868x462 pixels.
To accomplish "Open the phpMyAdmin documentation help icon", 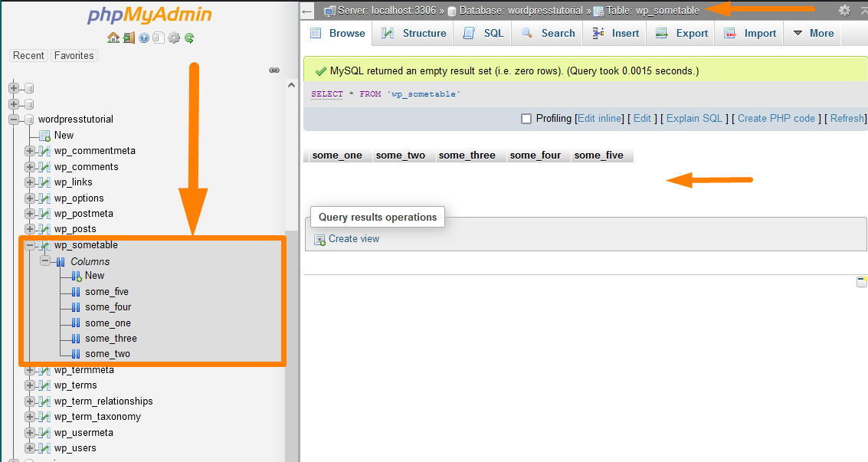I will pyautogui.click(x=144, y=38).
